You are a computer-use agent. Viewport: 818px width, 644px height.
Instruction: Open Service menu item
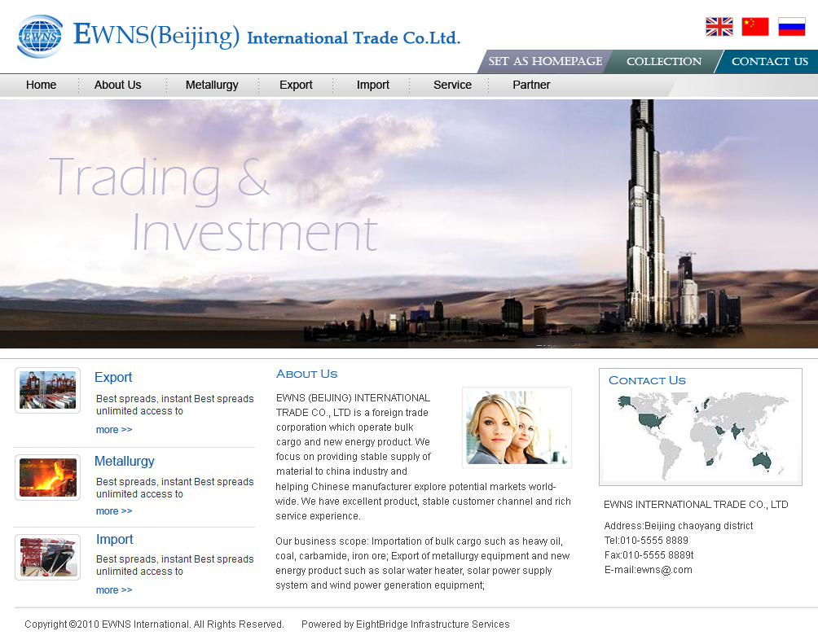452,85
